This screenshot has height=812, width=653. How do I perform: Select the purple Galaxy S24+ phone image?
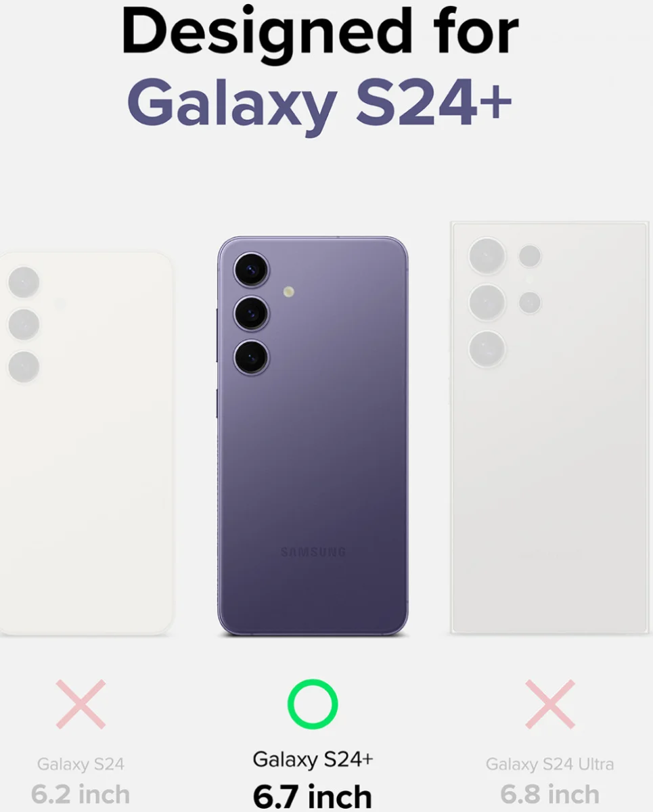(313, 436)
